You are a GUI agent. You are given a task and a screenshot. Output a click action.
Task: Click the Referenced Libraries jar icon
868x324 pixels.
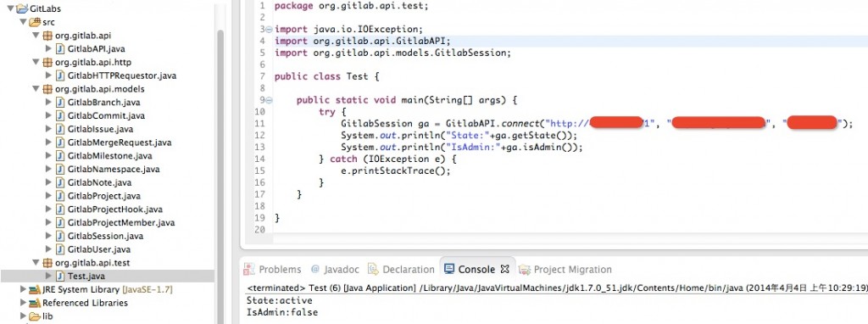[x=34, y=303]
